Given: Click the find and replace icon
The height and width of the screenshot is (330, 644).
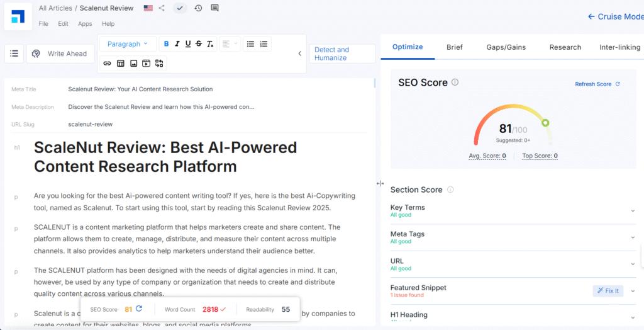Looking at the screenshot, I should 159,64.
